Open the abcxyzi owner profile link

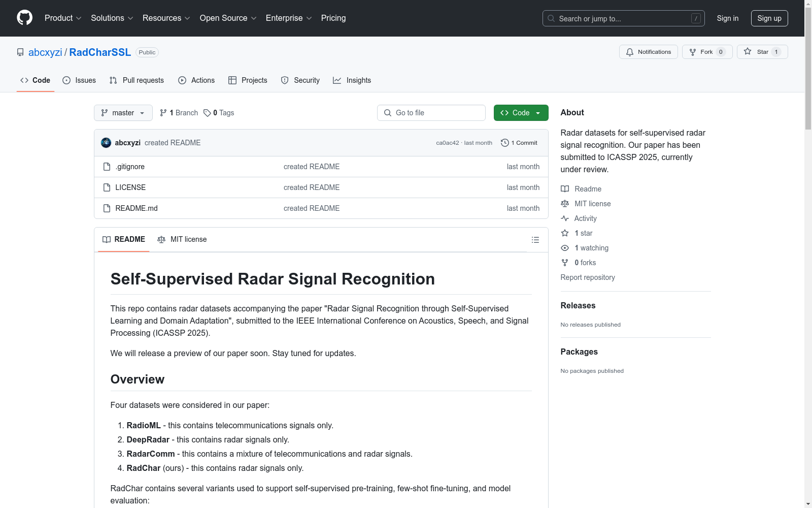(x=45, y=52)
